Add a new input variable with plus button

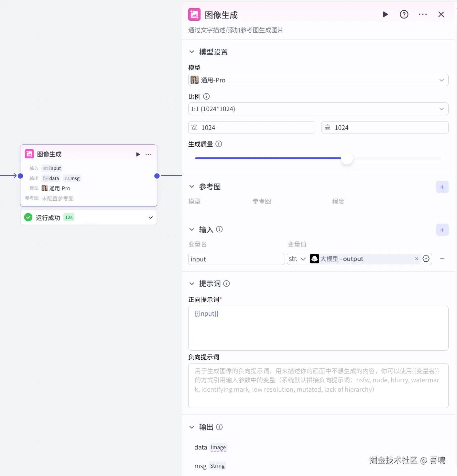click(x=442, y=230)
